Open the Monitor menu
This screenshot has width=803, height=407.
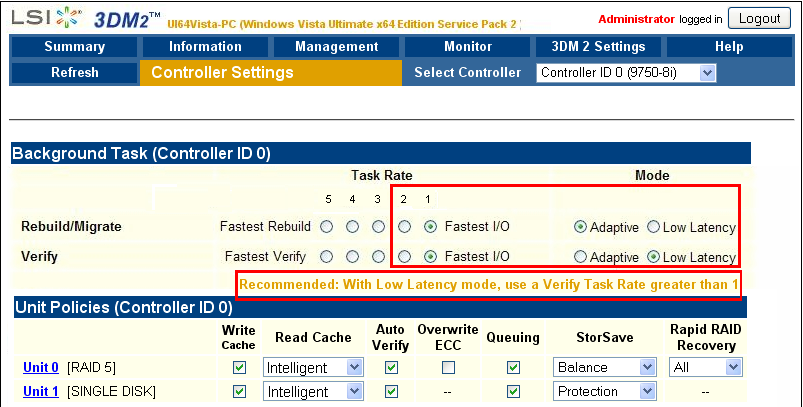pos(468,47)
